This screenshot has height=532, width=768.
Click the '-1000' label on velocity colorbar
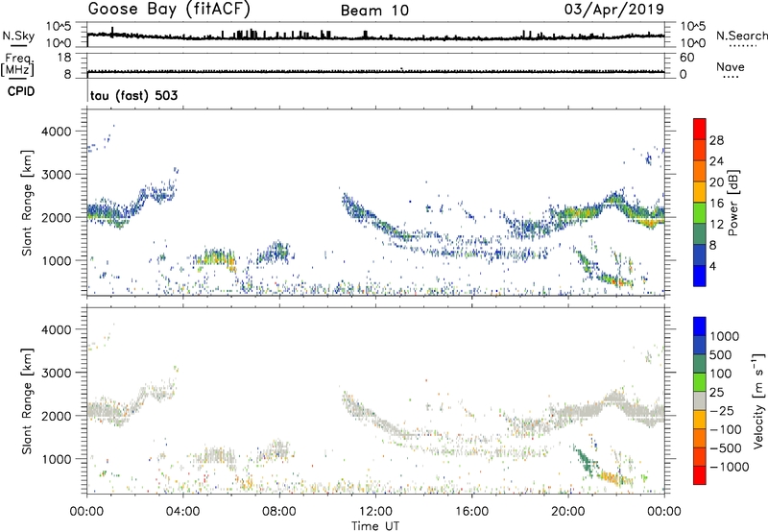point(729,467)
